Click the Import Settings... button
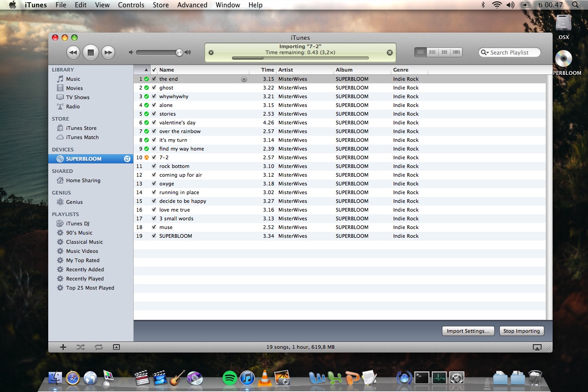 (469, 331)
